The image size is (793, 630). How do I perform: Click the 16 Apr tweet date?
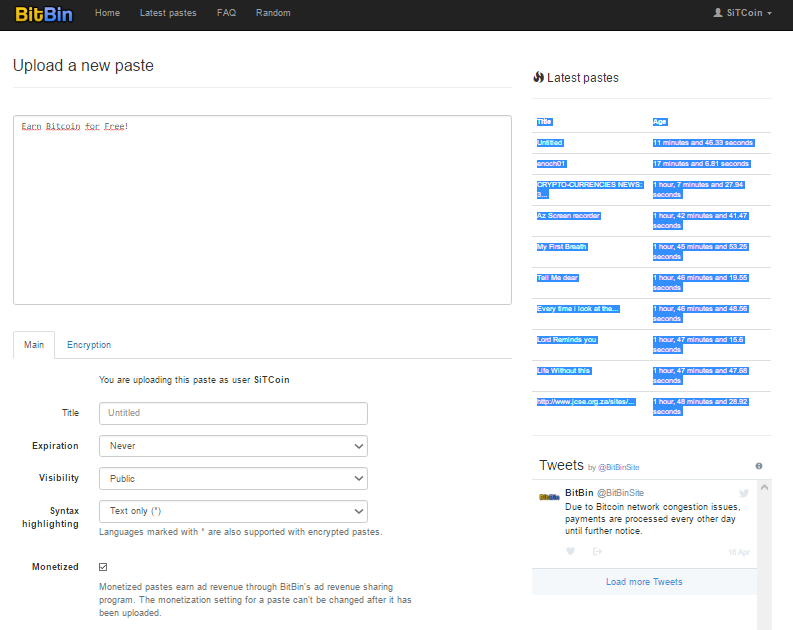739,552
